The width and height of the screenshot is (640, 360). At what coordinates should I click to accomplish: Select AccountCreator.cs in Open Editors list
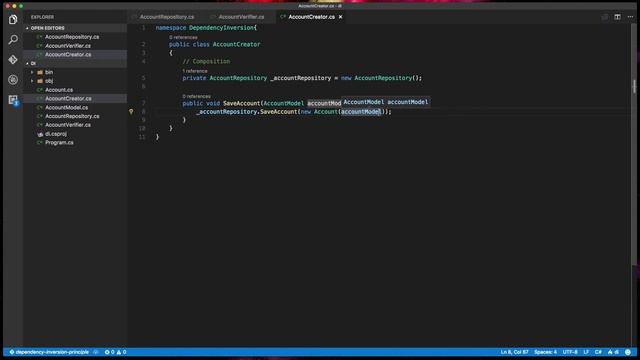click(68, 54)
